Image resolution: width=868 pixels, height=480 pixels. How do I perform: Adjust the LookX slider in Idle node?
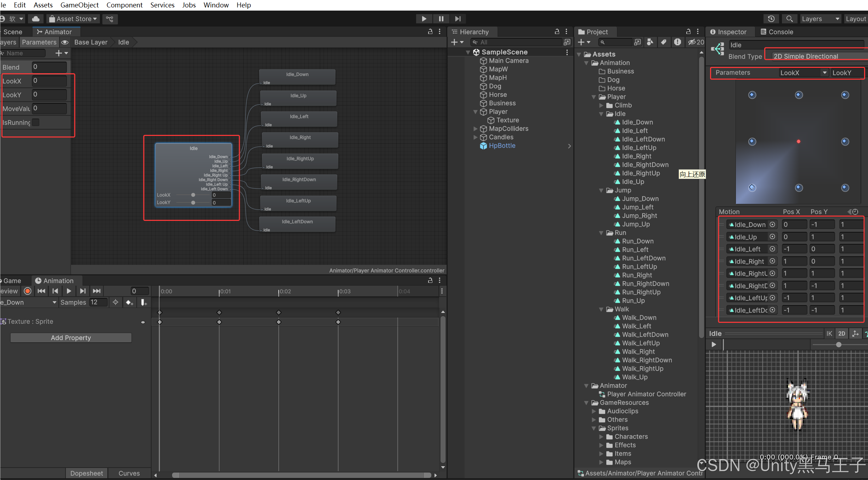tap(193, 195)
